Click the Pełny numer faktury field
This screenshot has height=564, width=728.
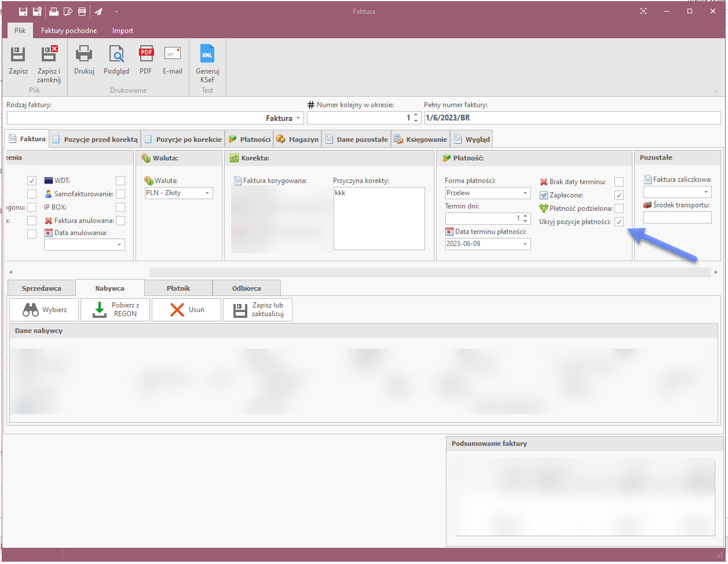(572, 118)
